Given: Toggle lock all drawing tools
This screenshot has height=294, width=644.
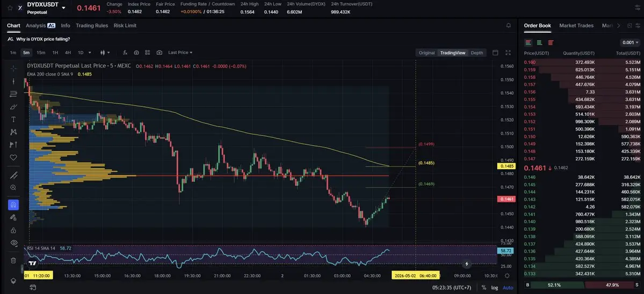Looking at the screenshot, I should pos(13,230).
